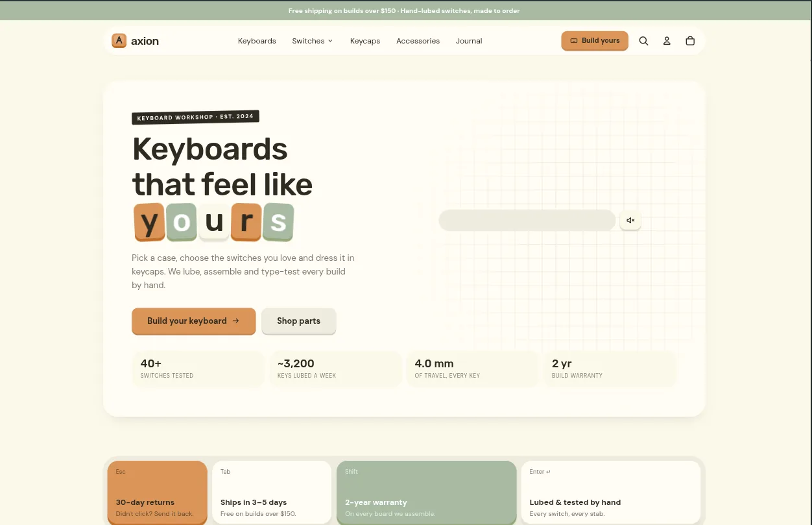Screen dimensions: 812x525
Task: Click the "Build your keyboard" button
Action: pos(194,321)
